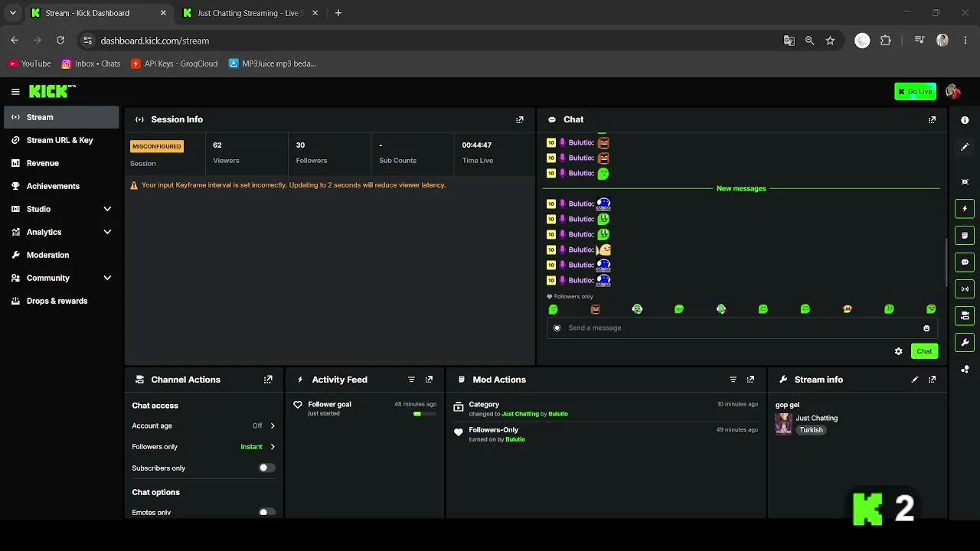Viewport: 980px width, 551px height.
Task: Open the Mod Actions filter menu
Action: tap(733, 380)
